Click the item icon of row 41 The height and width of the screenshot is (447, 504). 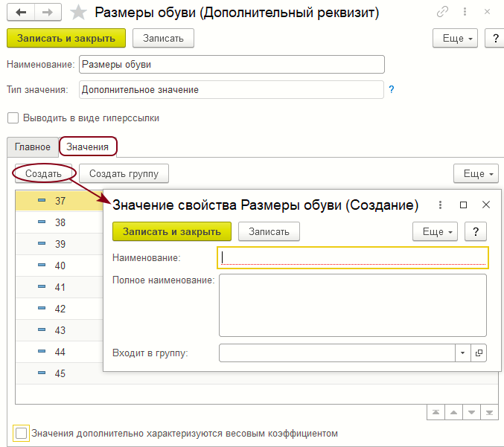[42, 286]
